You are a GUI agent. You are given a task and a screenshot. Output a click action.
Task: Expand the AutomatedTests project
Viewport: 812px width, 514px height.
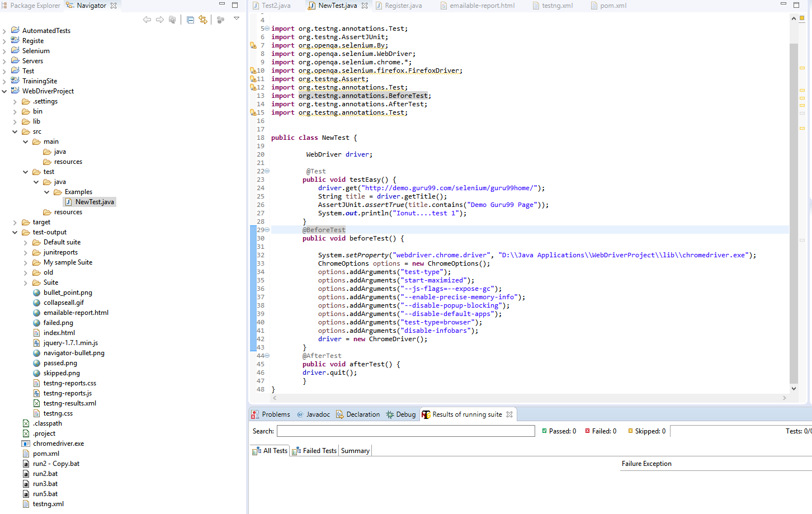(4, 31)
